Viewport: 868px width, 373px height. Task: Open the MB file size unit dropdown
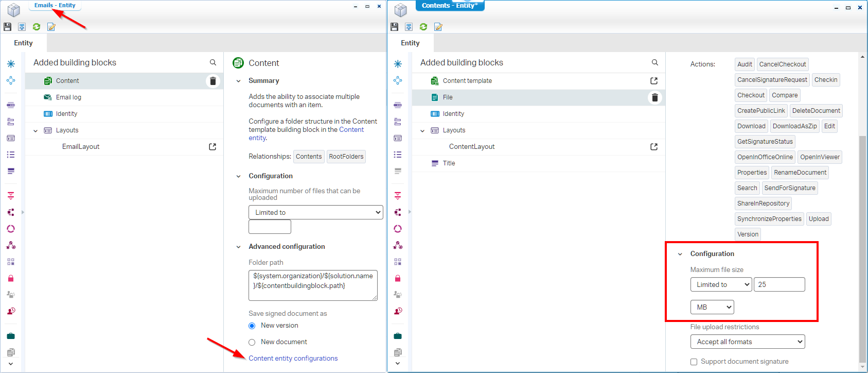712,307
